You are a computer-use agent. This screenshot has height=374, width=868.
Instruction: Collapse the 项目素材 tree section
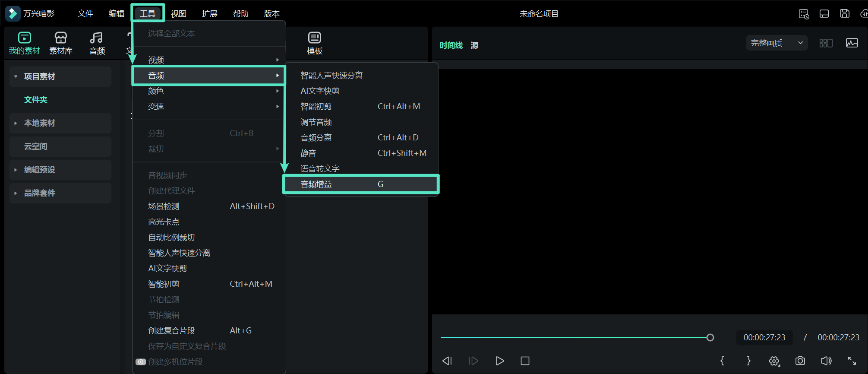16,76
